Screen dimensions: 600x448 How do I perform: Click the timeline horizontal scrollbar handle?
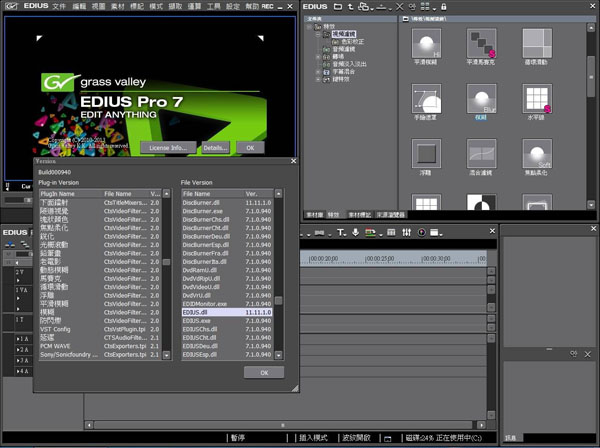(283, 425)
